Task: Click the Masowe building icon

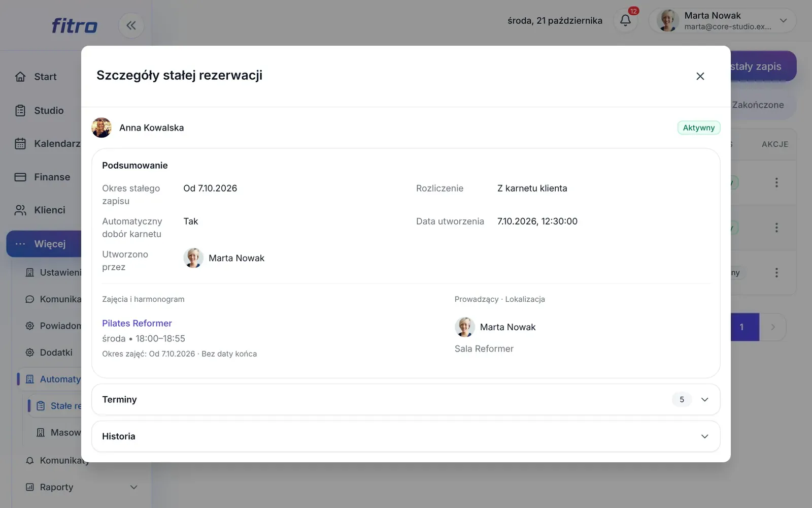Action: click(x=41, y=433)
